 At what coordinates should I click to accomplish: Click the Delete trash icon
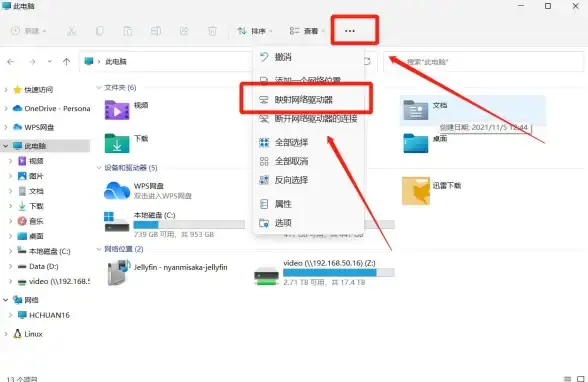(212, 31)
